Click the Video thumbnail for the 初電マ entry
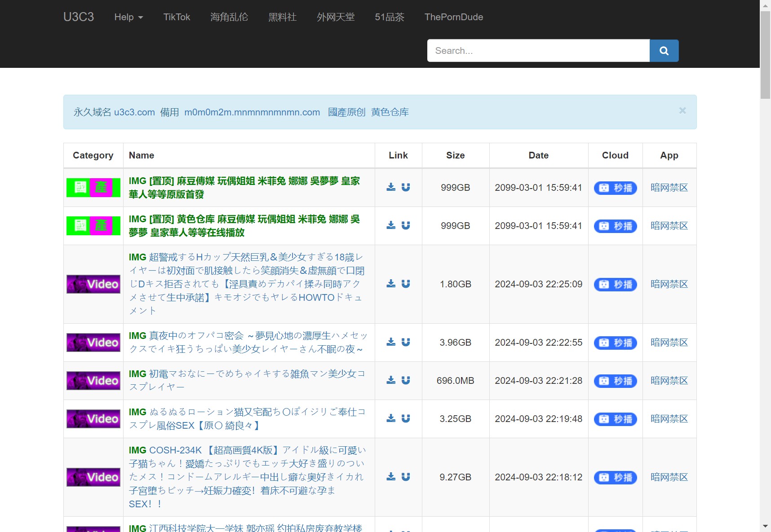 [x=93, y=380]
